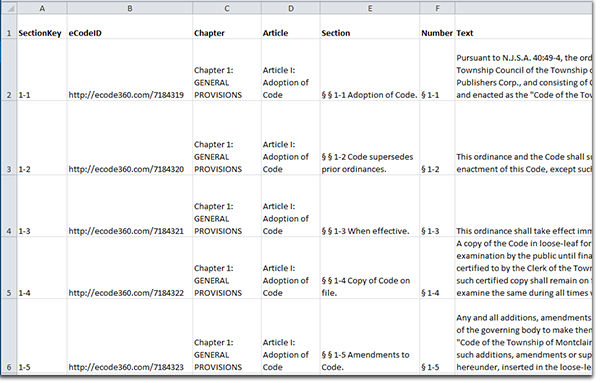Select Number cell '§ 1-1'

437,70
